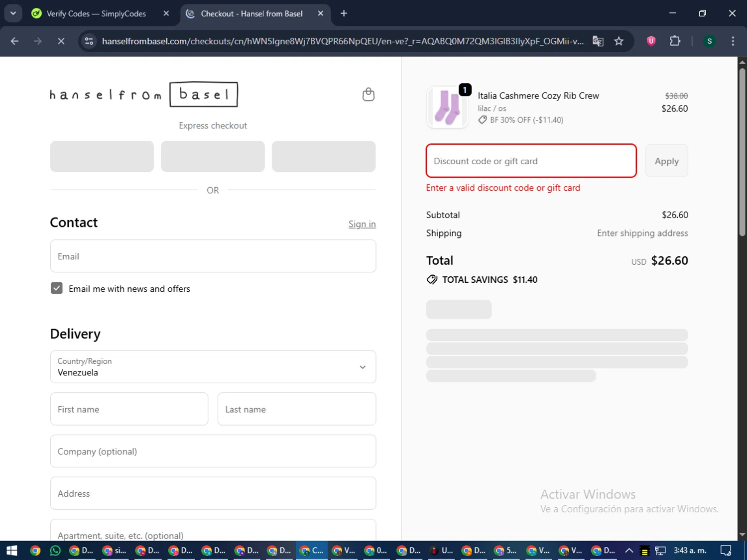This screenshot has height=560, width=747.
Task: Click the Enter shipping address text
Action: pos(642,233)
